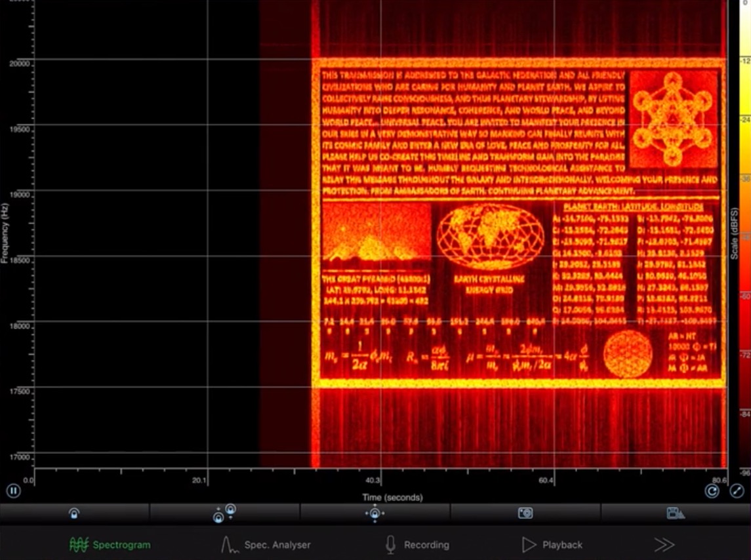The width and height of the screenshot is (751, 560).
Task: Tap the double padlock toolbar icon
Action: [224, 513]
